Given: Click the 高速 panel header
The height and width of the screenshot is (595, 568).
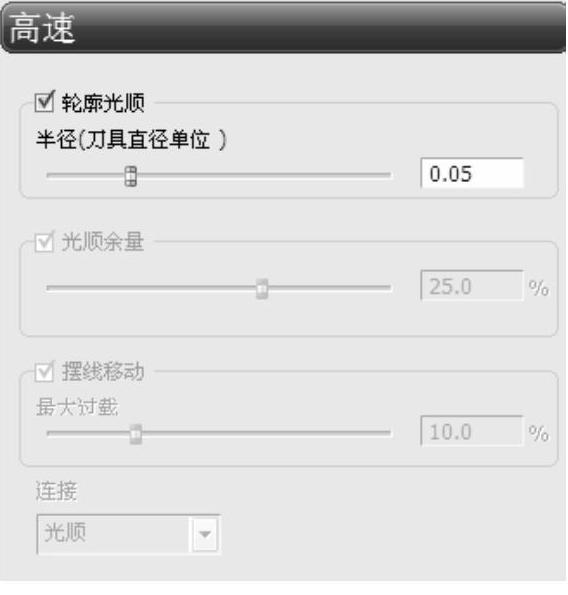Looking at the screenshot, I should pos(283,28).
